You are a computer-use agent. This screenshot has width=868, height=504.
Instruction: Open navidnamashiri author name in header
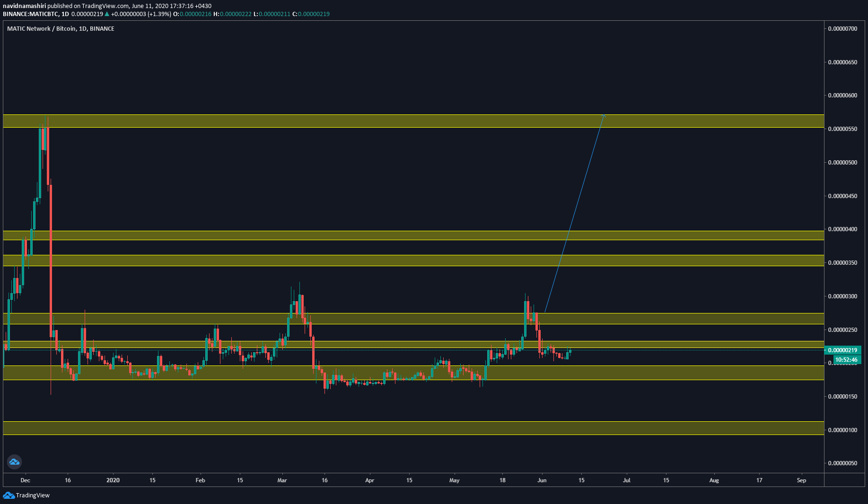[x=24, y=6]
